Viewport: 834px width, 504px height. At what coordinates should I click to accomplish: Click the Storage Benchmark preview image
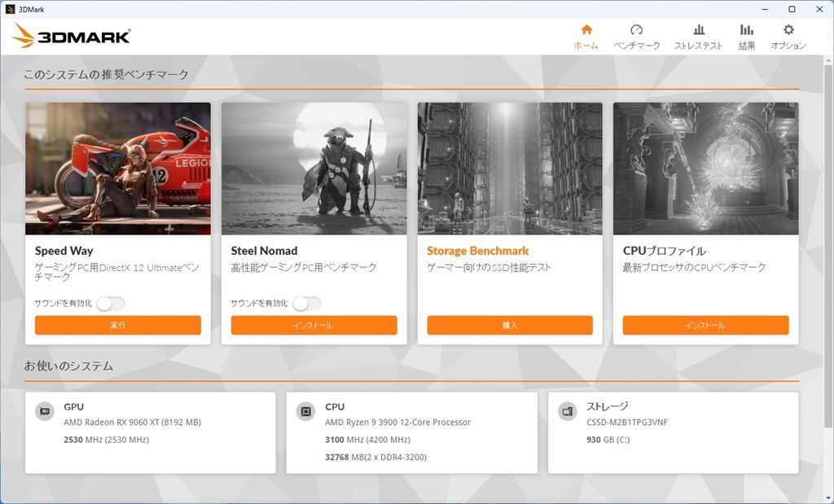click(x=510, y=167)
